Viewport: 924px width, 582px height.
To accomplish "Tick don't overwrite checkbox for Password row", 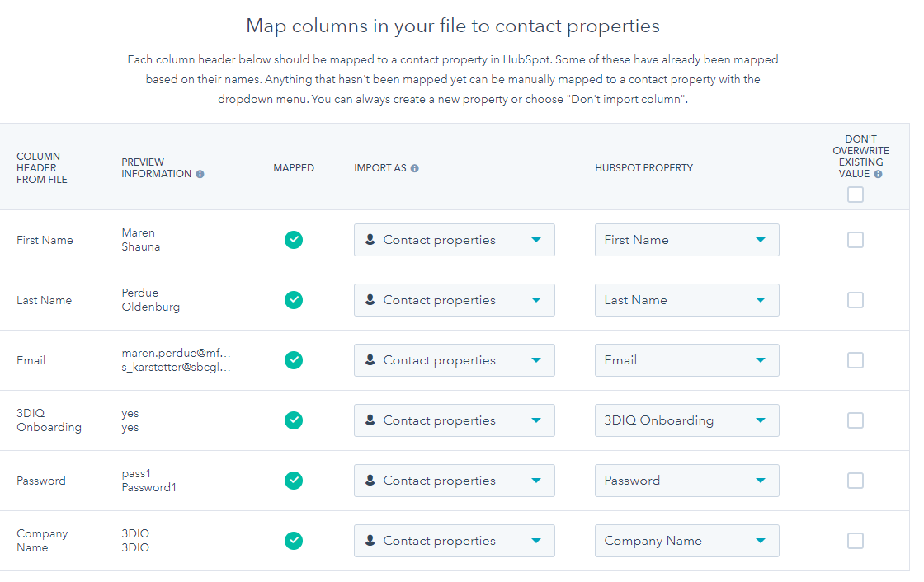I will [x=855, y=481].
